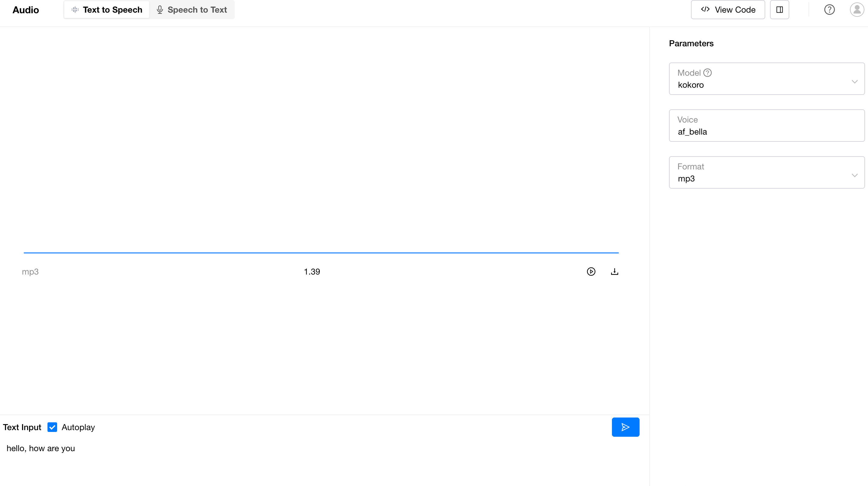The height and width of the screenshot is (486, 868).
Task: Download the generated audio file
Action: (614, 272)
